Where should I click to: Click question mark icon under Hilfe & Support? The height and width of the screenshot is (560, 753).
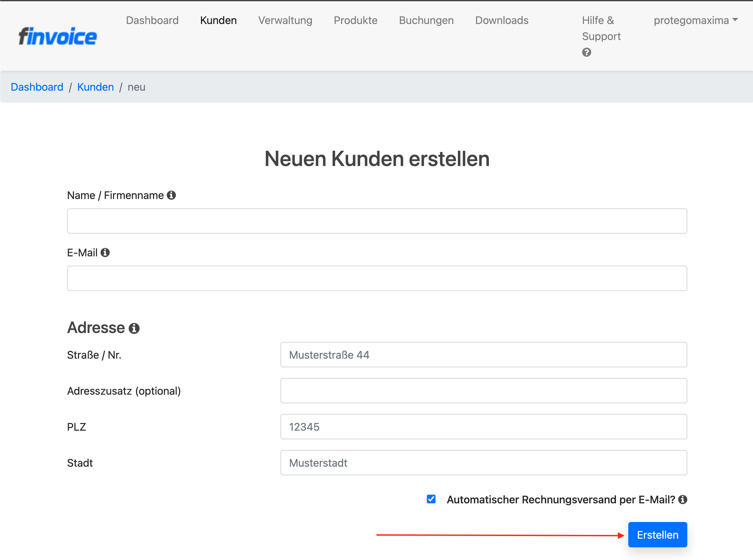tap(587, 52)
